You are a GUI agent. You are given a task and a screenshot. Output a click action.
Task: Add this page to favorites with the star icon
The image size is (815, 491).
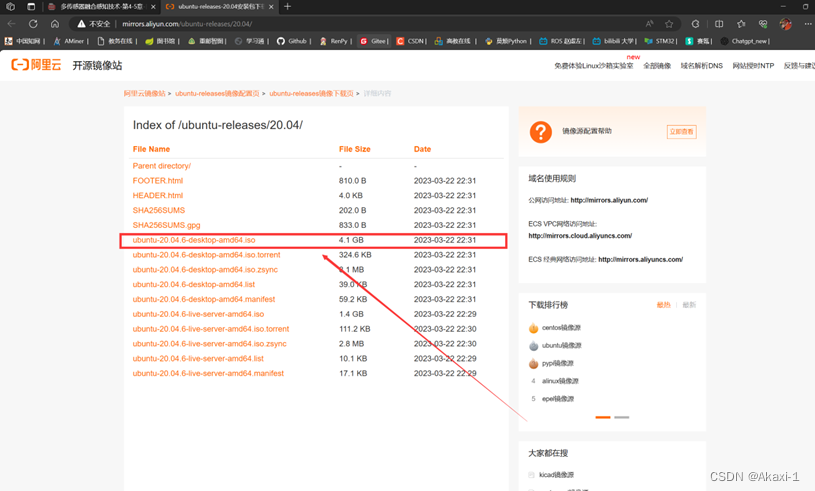[x=669, y=24]
